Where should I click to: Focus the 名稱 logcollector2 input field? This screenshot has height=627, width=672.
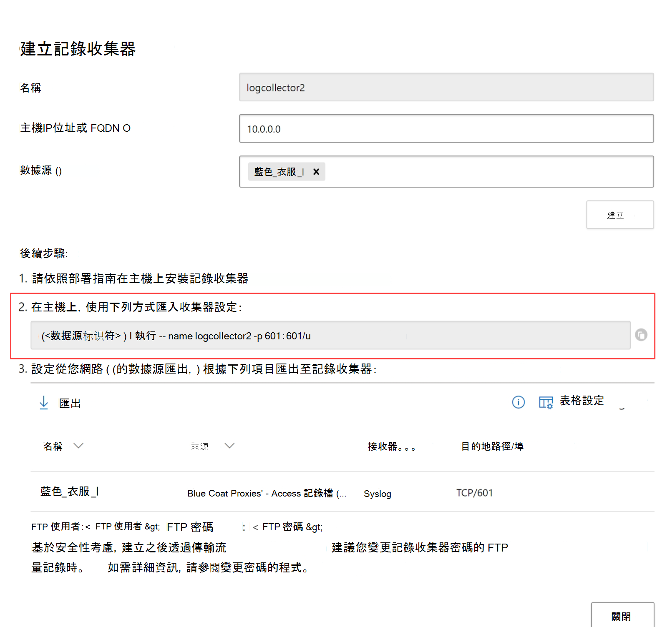[x=446, y=87]
